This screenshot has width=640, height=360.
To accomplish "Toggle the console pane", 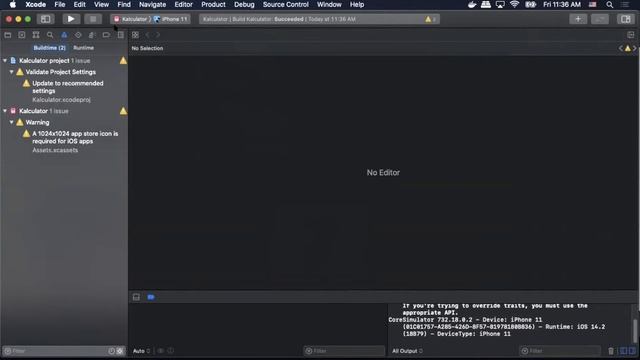I will (x=632, y=351).
